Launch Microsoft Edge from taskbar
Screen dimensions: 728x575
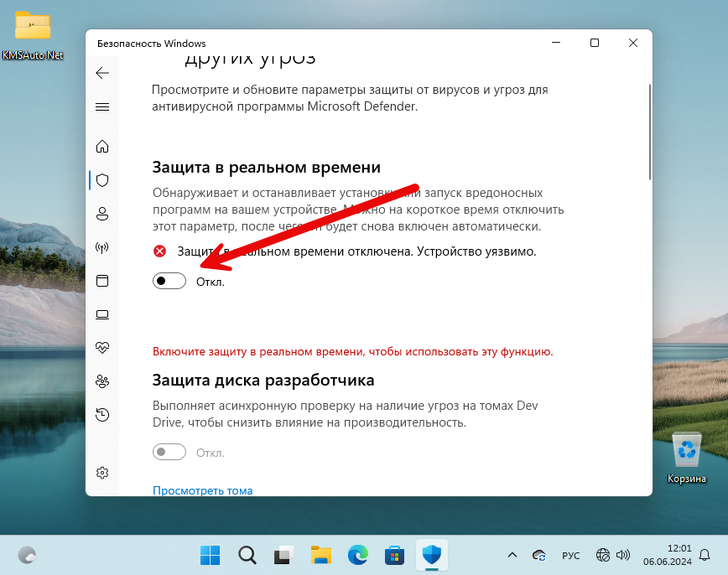[x=358, y=555]
